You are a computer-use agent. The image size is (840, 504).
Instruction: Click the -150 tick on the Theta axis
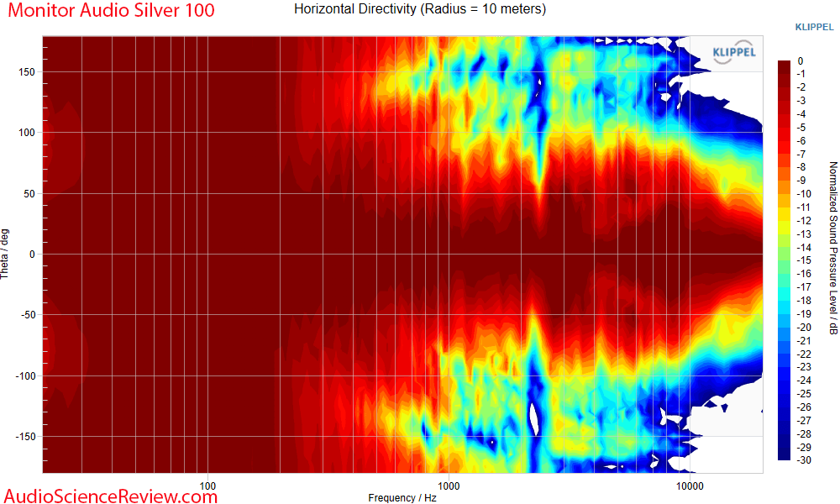pos(25,437)
